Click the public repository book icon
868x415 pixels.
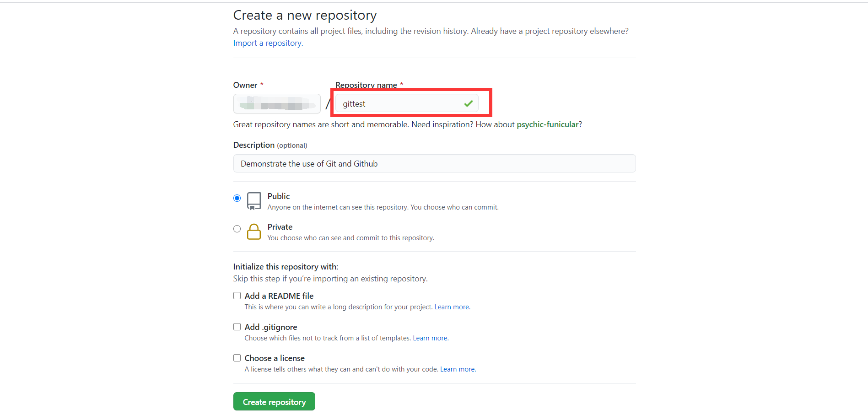click(254, 201)
